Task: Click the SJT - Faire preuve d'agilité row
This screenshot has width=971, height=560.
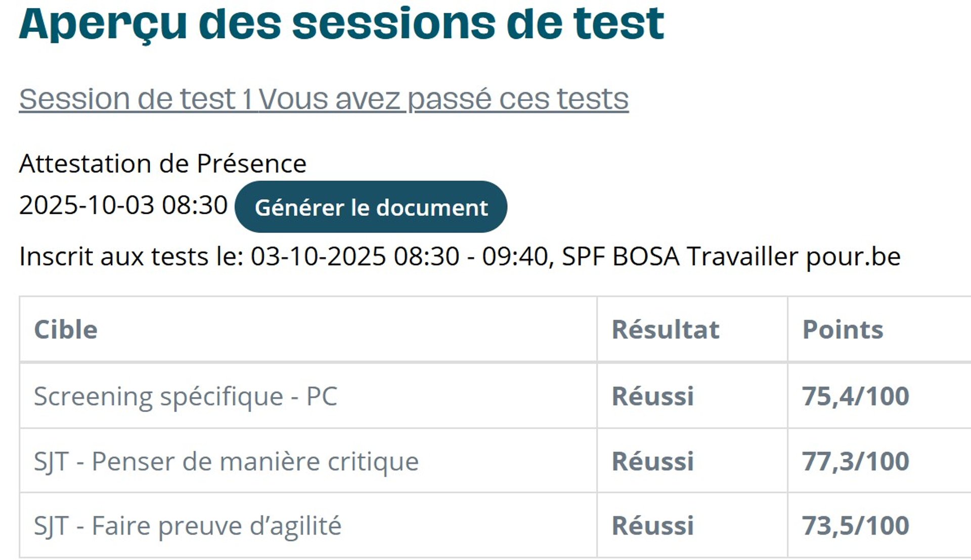Action: click(495, 526)
